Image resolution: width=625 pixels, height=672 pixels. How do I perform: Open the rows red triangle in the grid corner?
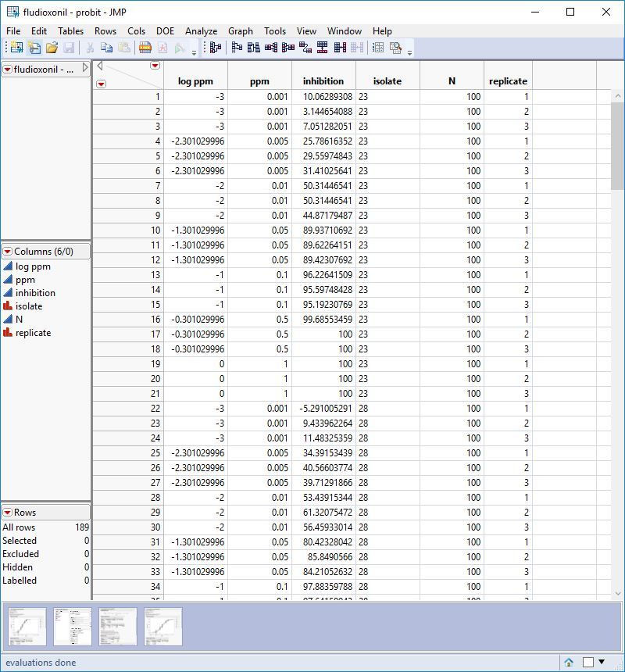click(x=101, y=84)
